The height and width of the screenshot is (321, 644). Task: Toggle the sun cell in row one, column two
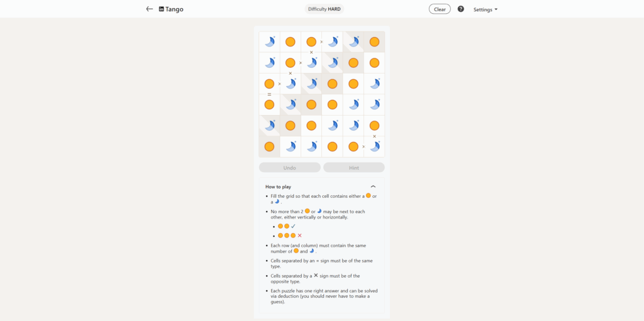coord(291,42)
